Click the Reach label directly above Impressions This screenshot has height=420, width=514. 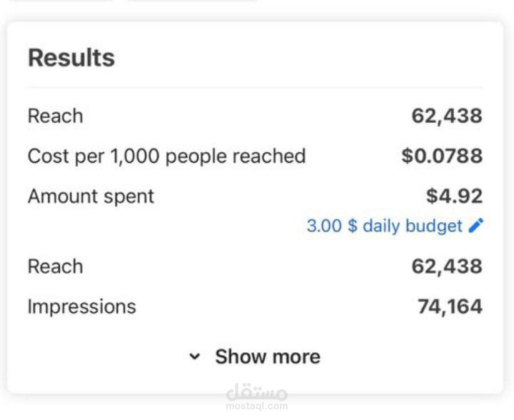point(55,266)
